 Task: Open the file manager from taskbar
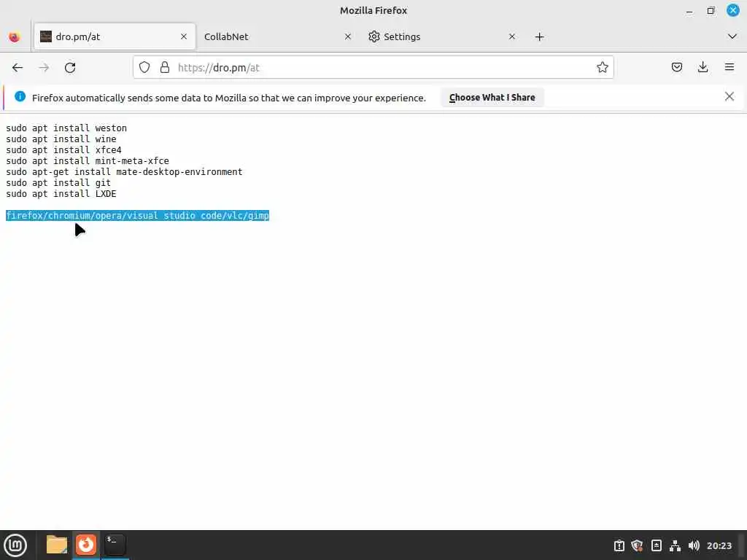pos(57,545)
